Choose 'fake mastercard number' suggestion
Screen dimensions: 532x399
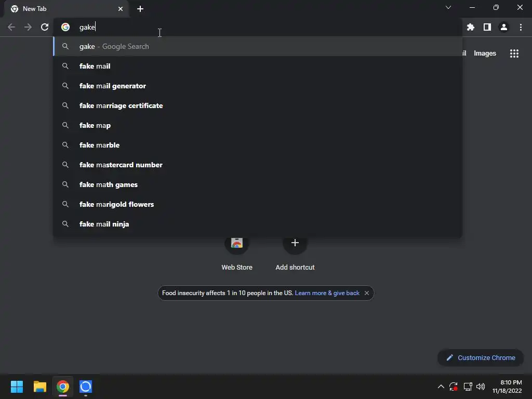tap(258, 165)
